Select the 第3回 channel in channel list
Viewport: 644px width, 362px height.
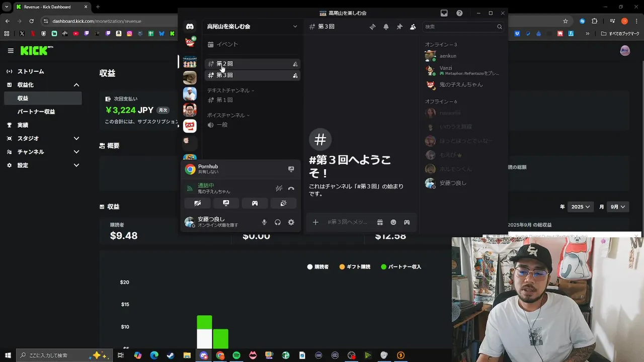pyautogui.click(x=252, y=75)
